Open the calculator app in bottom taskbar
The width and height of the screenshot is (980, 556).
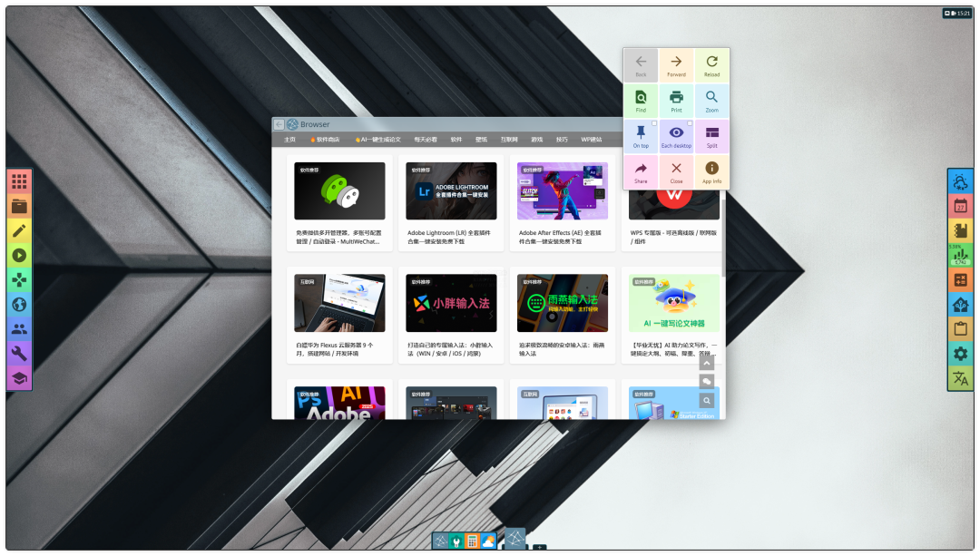pos(473,541)
